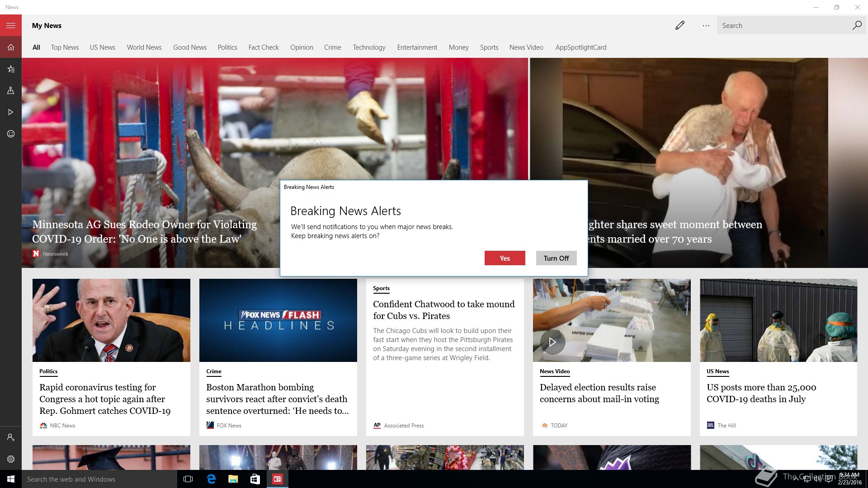Open the Boston Marathon bombing article
The height and width of the screenshot is (488, 868).
click(x=278, y=399)
